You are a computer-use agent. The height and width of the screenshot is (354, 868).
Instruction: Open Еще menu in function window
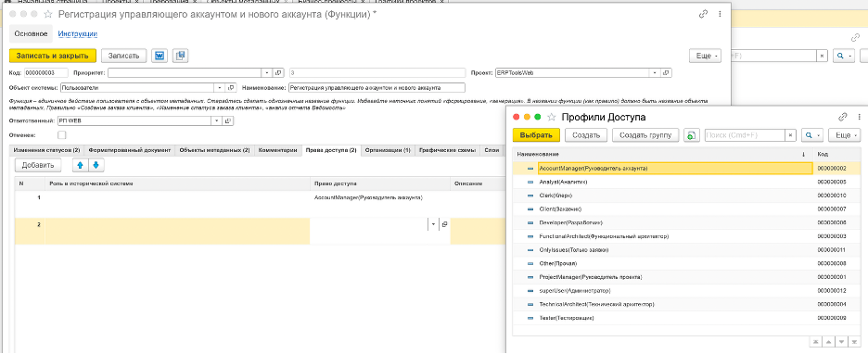(705, 56)
